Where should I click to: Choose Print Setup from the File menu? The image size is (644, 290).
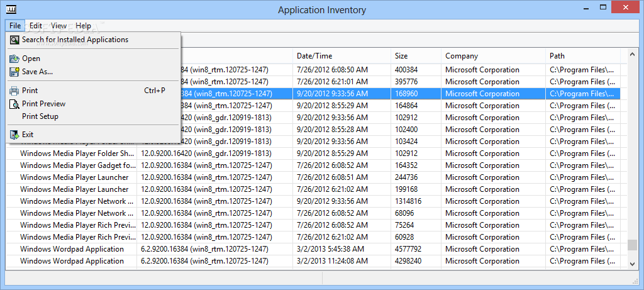(x=40, y=116)
